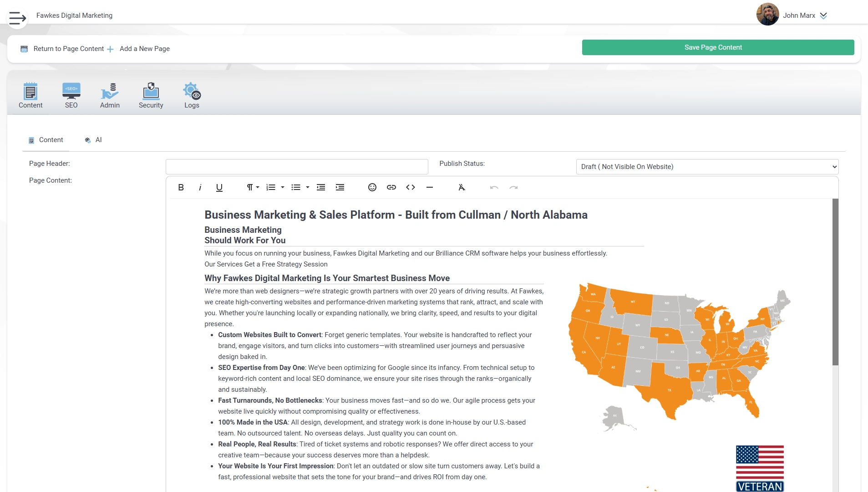Viewport: 868px width, 492px height.
Task: Click the Veteran flag image
Action: (760, 468)
